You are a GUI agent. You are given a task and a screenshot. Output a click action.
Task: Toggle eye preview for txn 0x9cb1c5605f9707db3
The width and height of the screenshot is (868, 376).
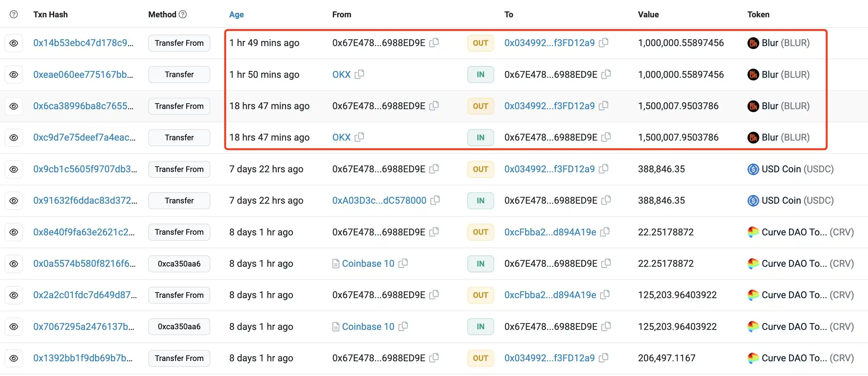coord(13,169)
